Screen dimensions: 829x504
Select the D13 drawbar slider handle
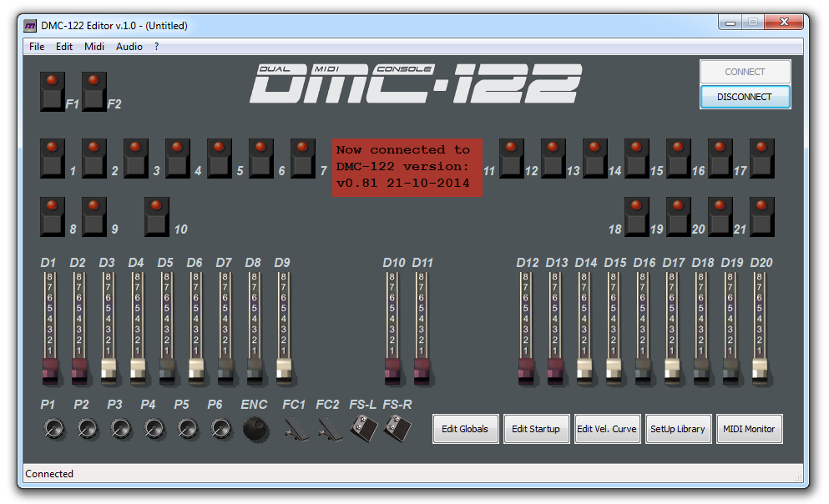tap(555, 370)
